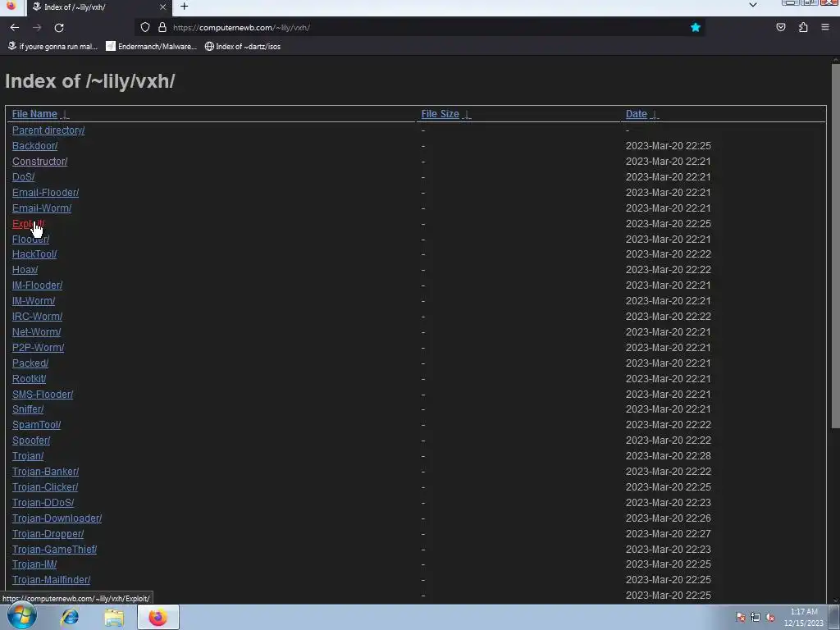
Task: Open the HackTool/ folder
Action: click(x=34, y=254)
